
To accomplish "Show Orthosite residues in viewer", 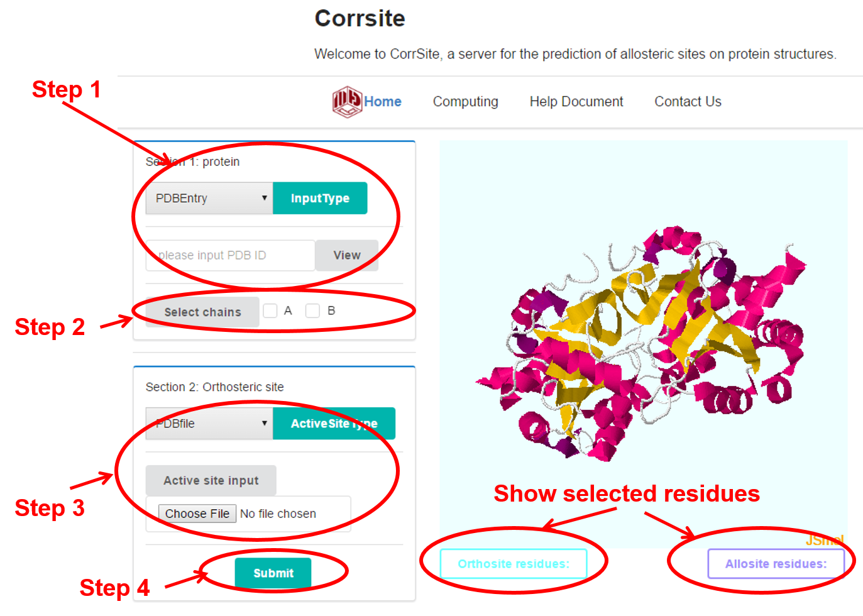I will [514, 564].
